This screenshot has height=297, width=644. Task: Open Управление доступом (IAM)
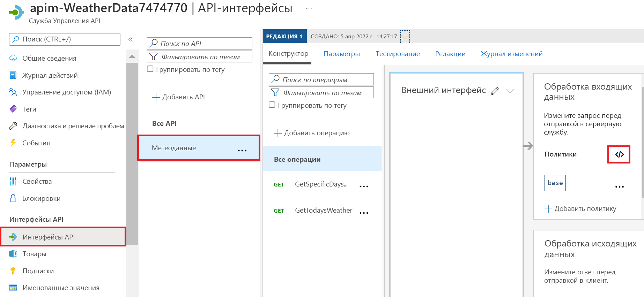point(67,92)
